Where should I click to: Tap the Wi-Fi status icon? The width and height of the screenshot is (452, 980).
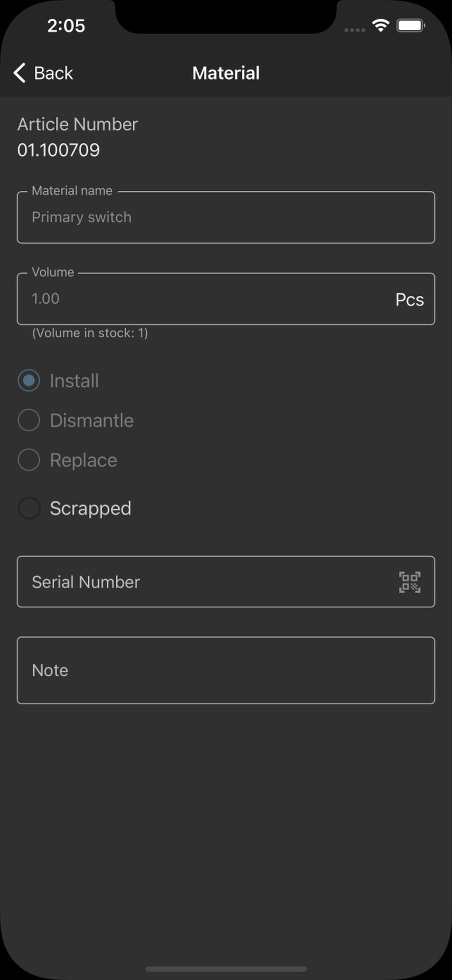pos(380,26)
